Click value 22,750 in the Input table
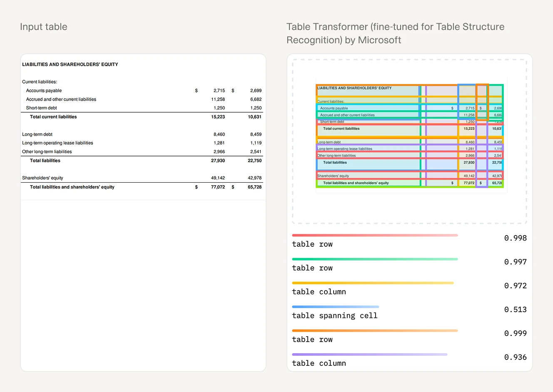Image resolution: width=553 pixels, height=392 pixels. (255, 160)
